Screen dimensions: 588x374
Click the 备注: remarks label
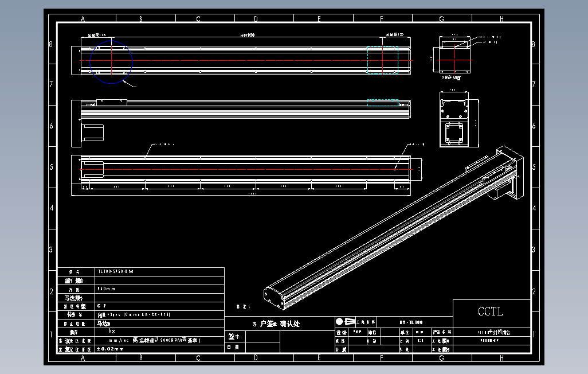click(244, 307)
